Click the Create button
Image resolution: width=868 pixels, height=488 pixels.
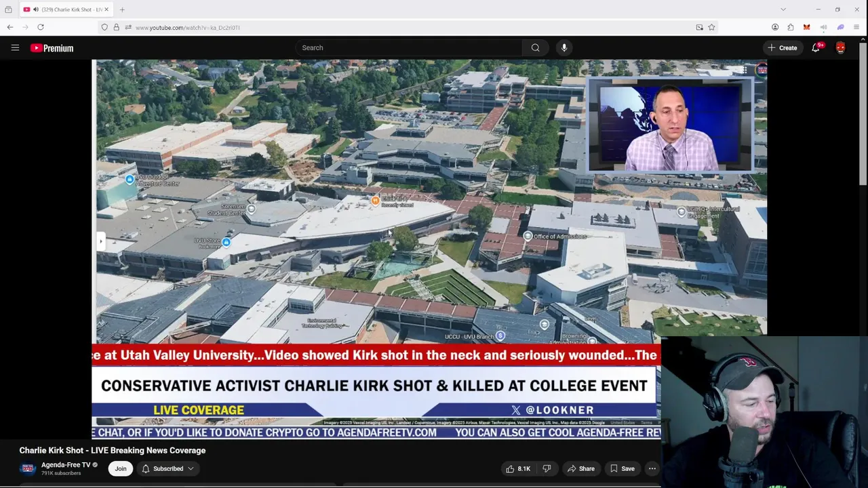pyautogui.click(x=782, y=47)
